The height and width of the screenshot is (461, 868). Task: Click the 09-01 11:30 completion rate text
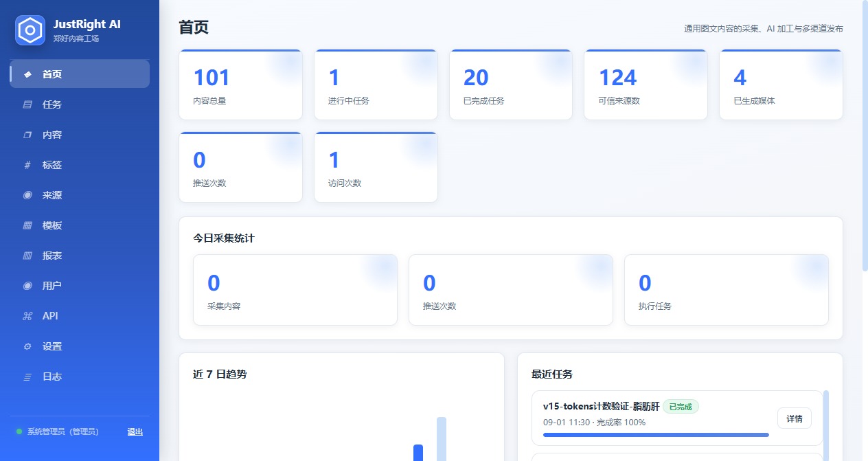594,423
